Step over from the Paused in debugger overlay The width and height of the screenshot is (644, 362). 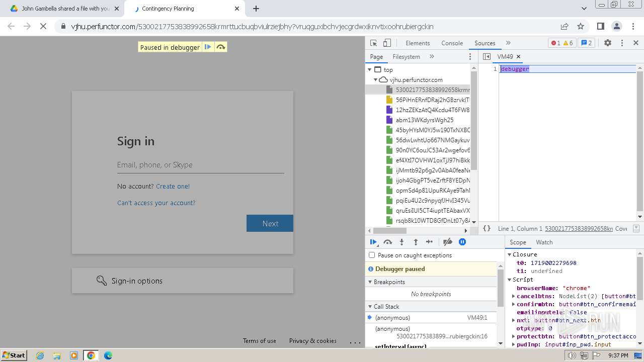pos(220,47)
